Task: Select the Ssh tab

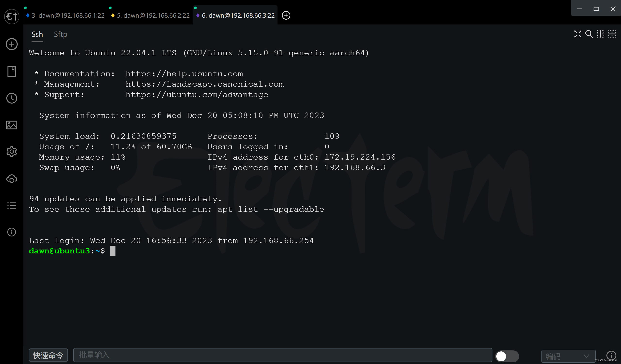Action: [x=37, y=34]
